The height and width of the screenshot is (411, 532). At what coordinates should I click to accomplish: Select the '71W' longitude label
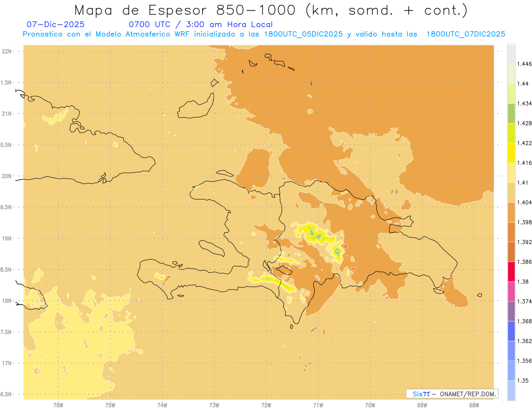(x=318, y=405)
